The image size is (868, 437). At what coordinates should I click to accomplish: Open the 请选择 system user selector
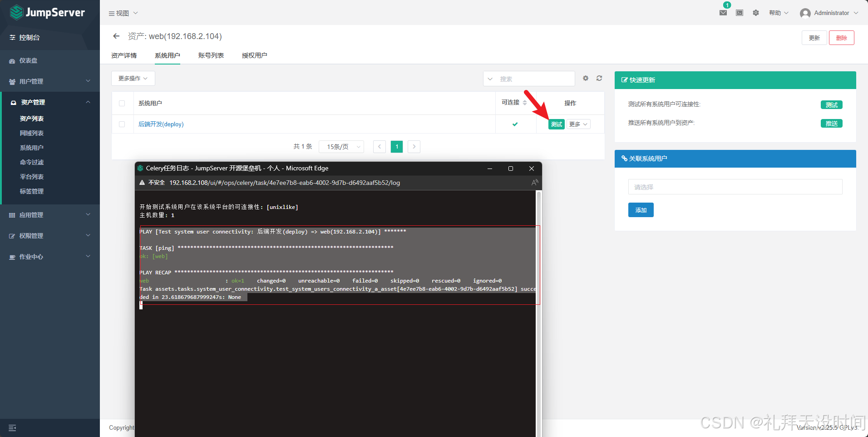pyautogui.click(x=735, y=187)
